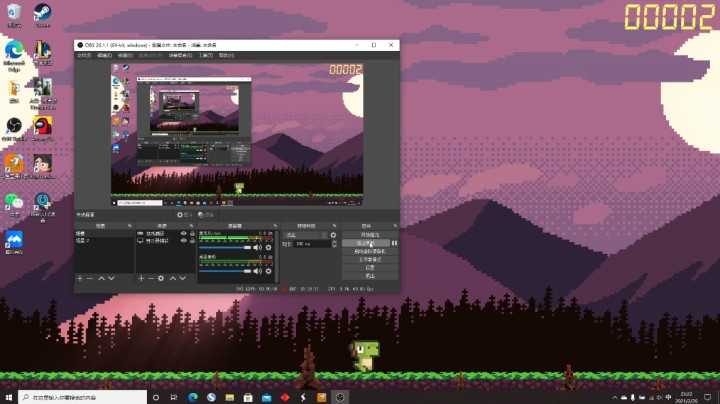Click the Properties gear button above the docks
The width and height of the screenshot is (720, 404).
coord(184,215)
